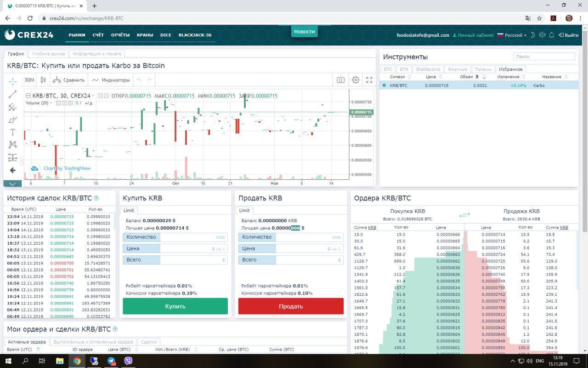The image size is (588, 368).
Task: Log out with Выйти
Action: [568, 35]
